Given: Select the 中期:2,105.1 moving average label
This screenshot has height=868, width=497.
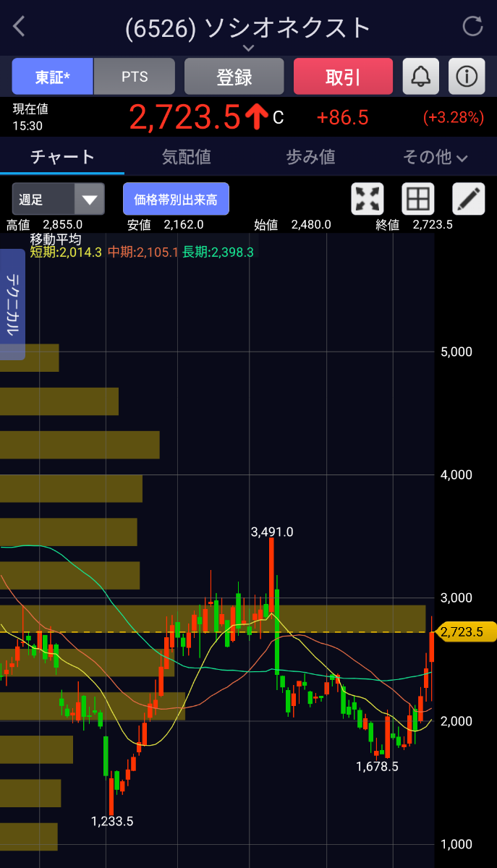Looking at the screenshot, I should click(x=143, y=252).
